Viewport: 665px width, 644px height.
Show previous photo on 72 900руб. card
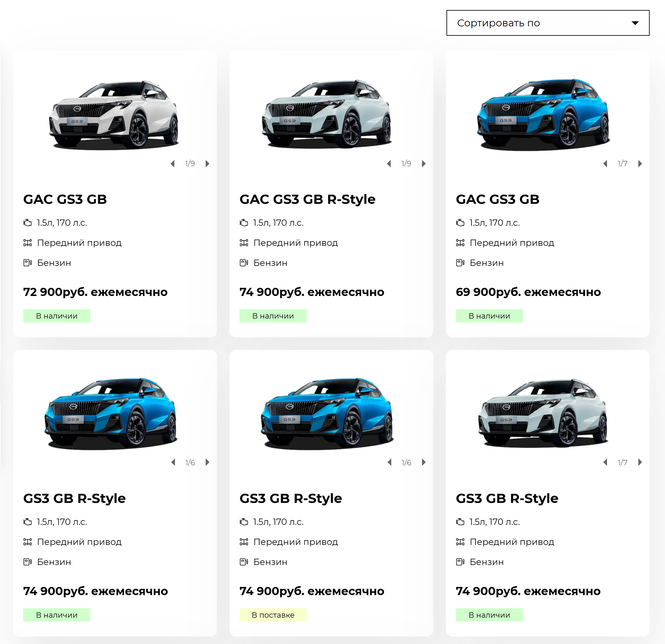(173, 164)
